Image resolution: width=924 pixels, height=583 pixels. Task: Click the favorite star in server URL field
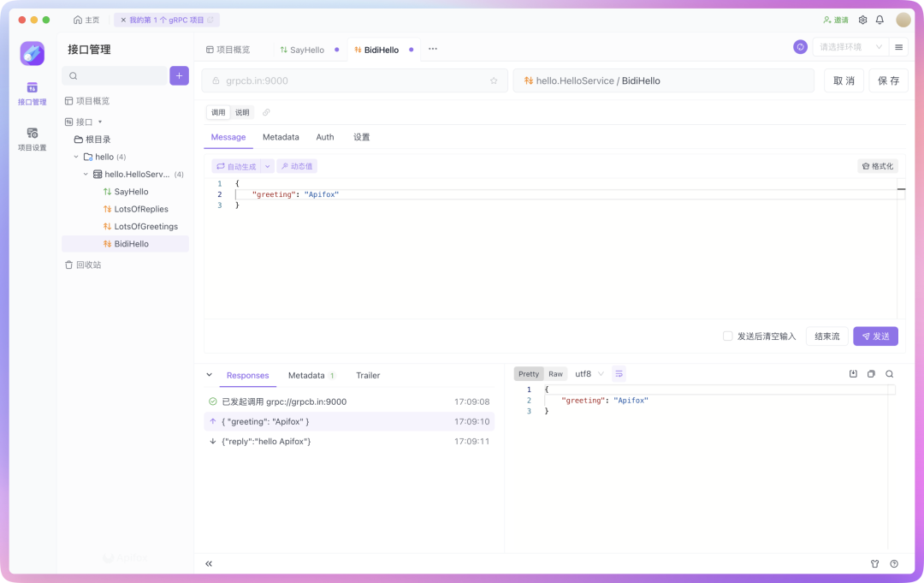(494, 80)
